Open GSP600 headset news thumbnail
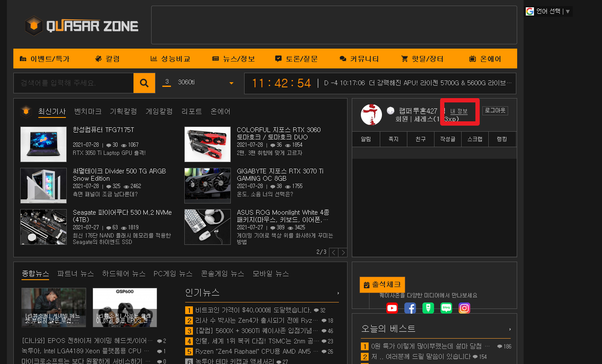 pos(125,308)
